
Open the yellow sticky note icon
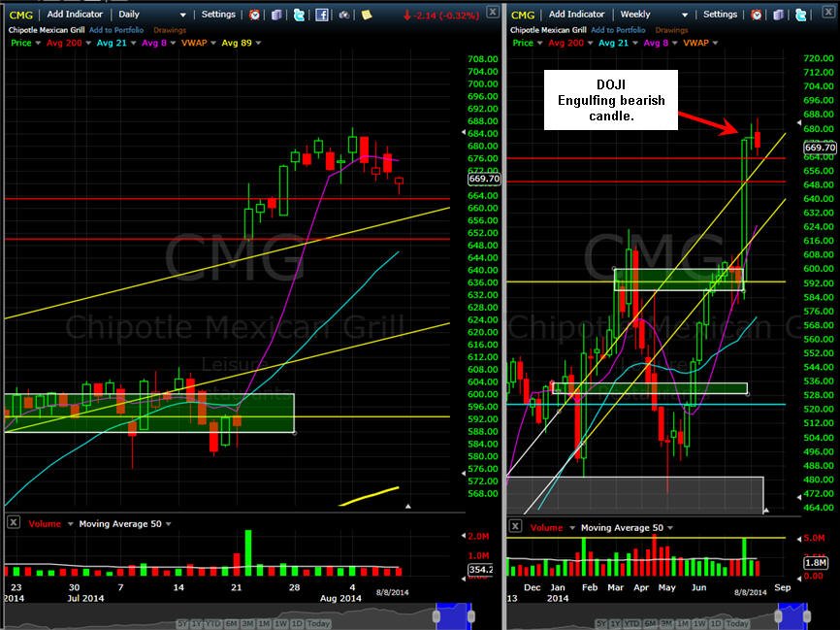click(367, 15)
